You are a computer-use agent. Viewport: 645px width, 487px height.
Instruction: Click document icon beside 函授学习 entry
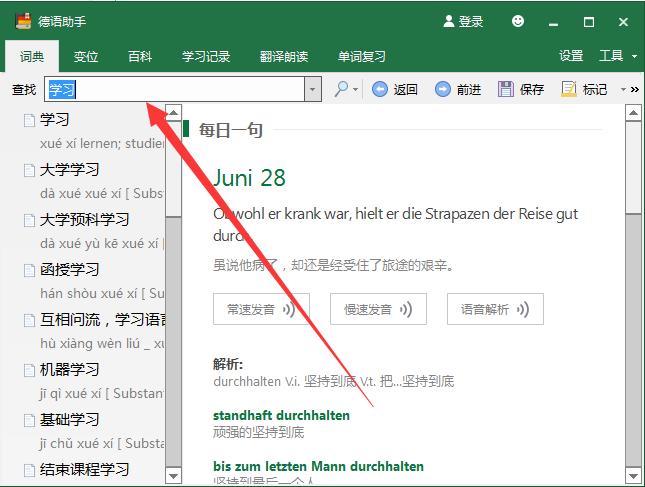point(29,270)
